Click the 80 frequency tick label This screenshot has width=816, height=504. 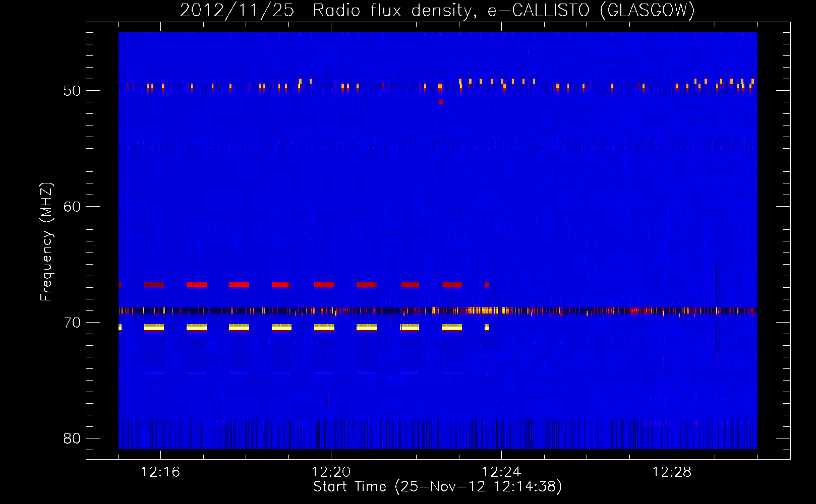[72, 438]
